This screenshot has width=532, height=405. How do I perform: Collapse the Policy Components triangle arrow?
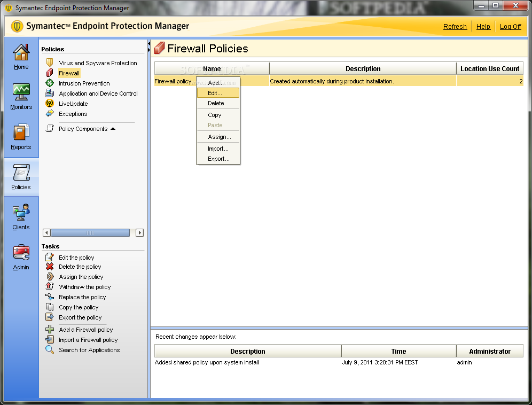click(113, 129)
